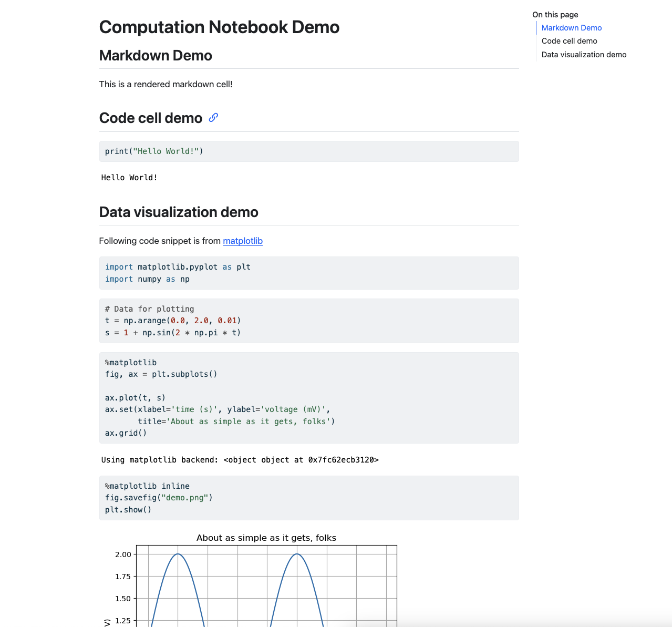Screen dimensions: 672x627
Task: Click the ax.plot(t, s) line
Action: (x=135, y=398)
